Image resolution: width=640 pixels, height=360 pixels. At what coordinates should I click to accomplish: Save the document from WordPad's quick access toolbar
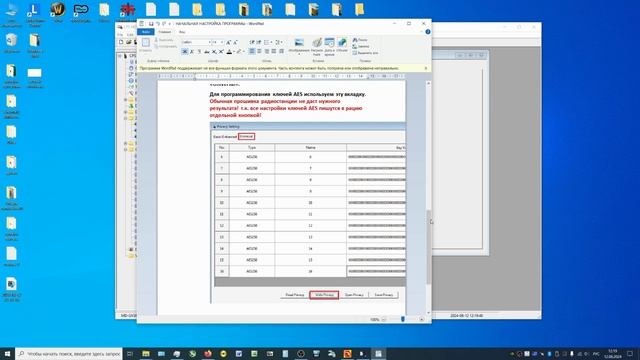coord(151,24)
